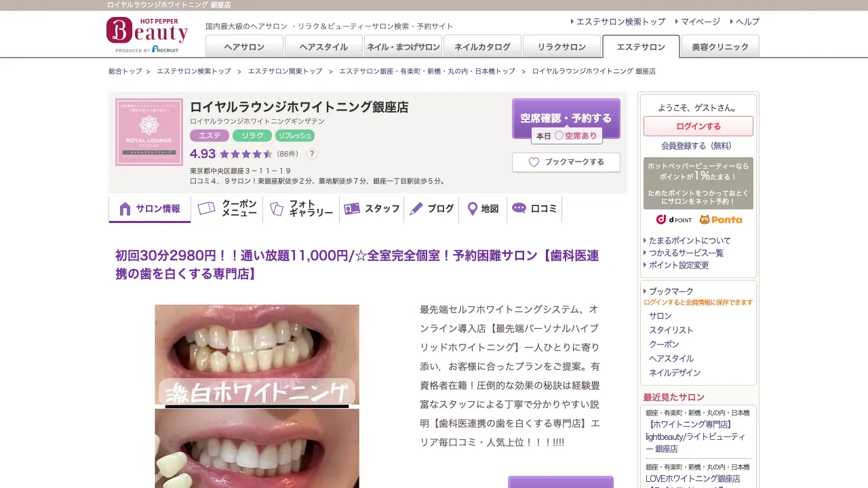Click the ブックマーク sidebar heading
This screenshot has height=488, width=868.
point(671,291)
